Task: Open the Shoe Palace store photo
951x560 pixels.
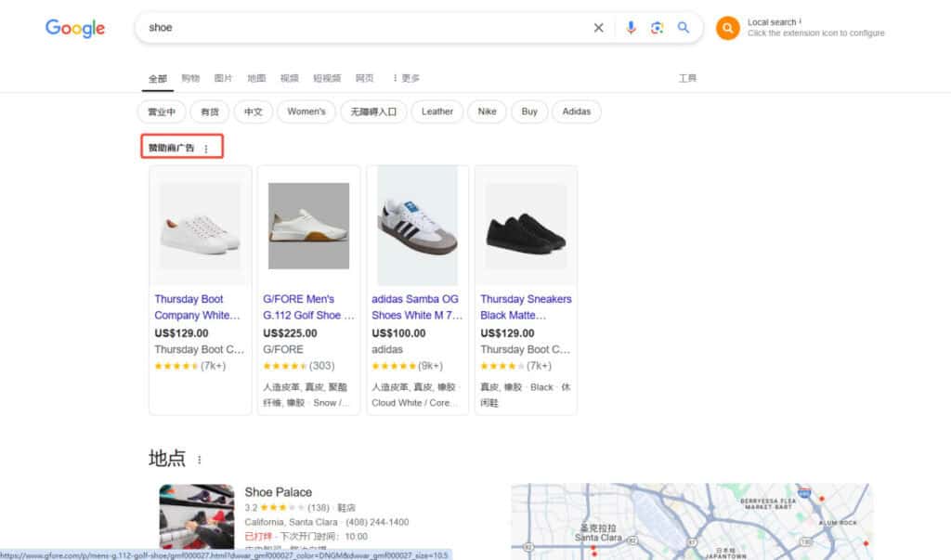Action: [197, 516]
